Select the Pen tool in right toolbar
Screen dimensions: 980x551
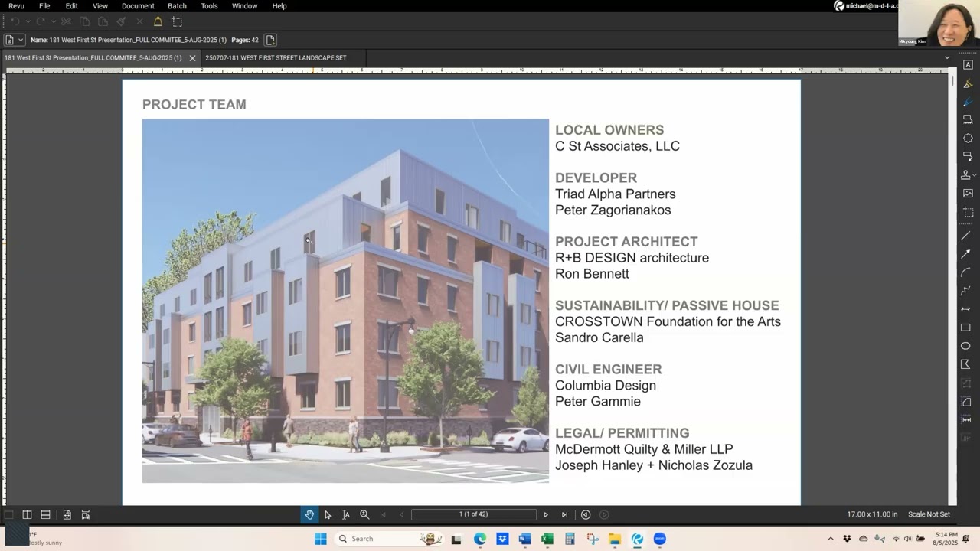coord(968,102)
